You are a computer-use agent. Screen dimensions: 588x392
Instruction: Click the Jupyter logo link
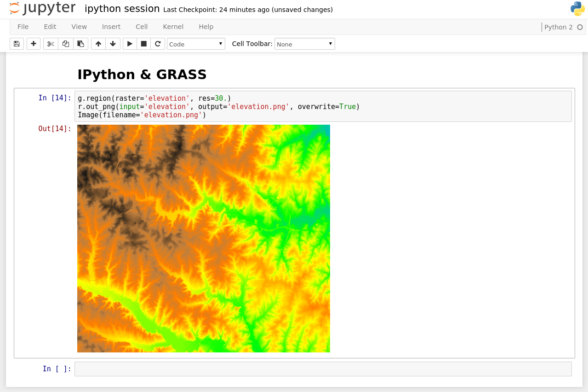click(42, 8)
